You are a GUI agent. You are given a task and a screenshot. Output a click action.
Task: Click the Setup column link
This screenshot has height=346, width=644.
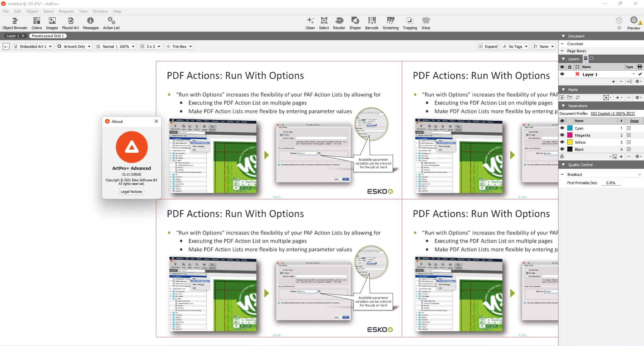click(x=634, y=121)
